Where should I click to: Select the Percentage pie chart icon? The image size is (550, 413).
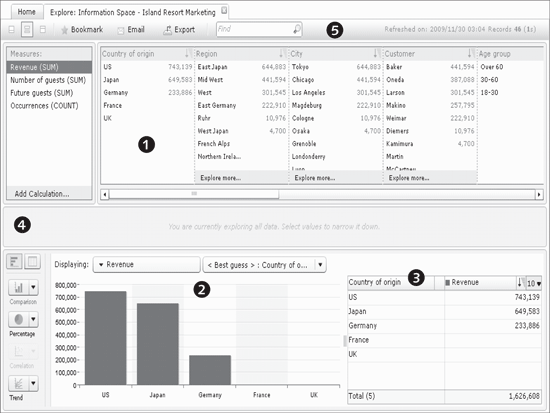click(x=19, y=320)
